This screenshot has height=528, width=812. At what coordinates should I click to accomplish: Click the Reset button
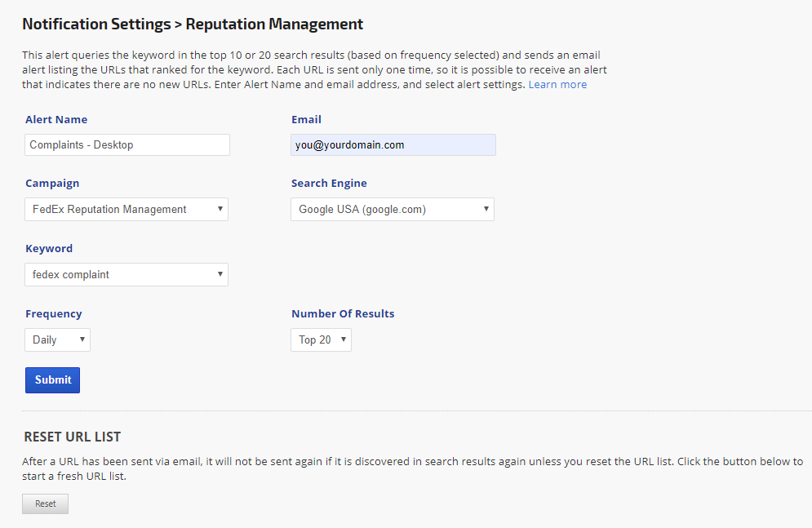(x=45, y=504)
